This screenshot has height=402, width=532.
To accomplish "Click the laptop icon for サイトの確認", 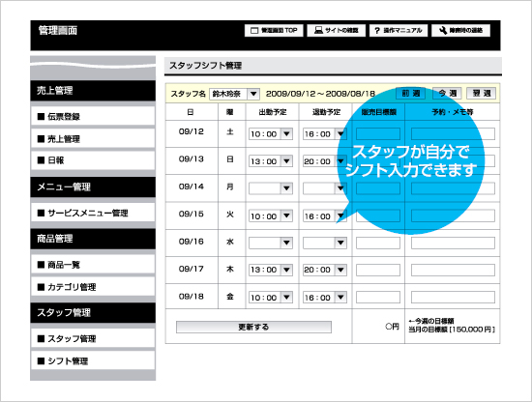I will (x=318, y=31).
